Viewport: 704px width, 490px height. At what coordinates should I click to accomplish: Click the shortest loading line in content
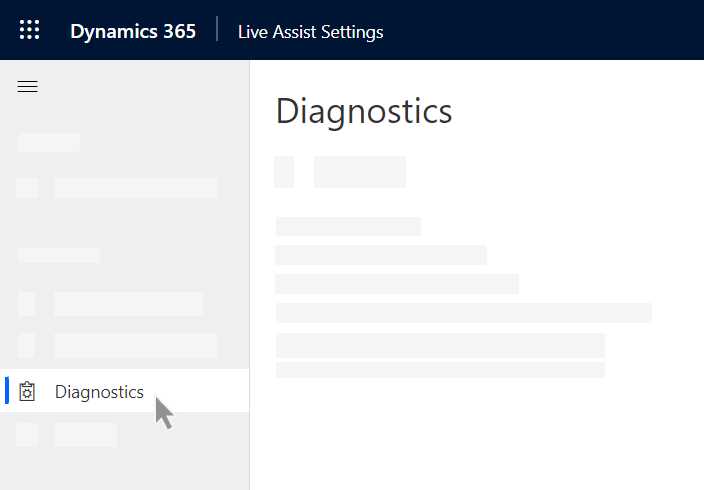(348, 226)
